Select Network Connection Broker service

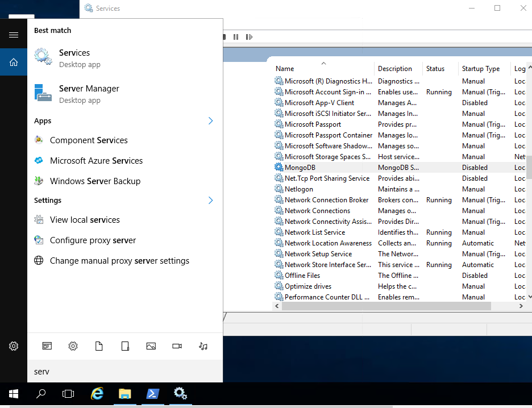click(x=400, y=200)
